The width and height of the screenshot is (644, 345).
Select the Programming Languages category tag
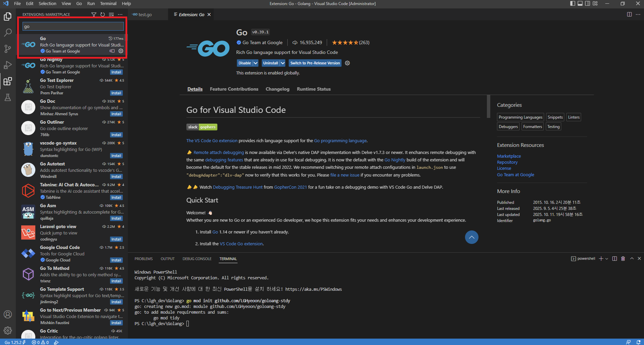[x=520, y=117]
